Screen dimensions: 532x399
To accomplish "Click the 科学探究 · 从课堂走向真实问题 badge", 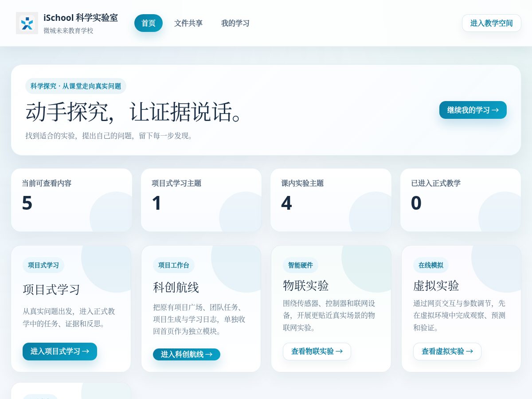I will (76, 86).
